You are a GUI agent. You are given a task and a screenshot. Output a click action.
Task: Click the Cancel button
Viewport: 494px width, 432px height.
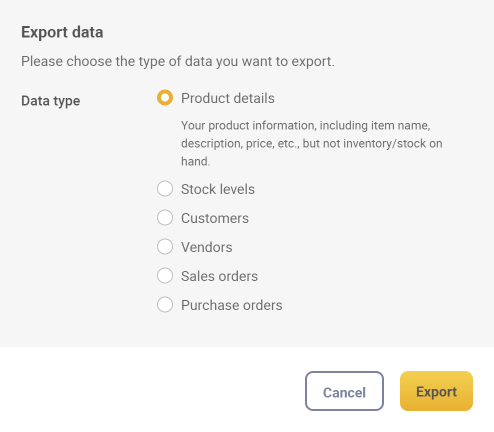click(x=344, y=391)
